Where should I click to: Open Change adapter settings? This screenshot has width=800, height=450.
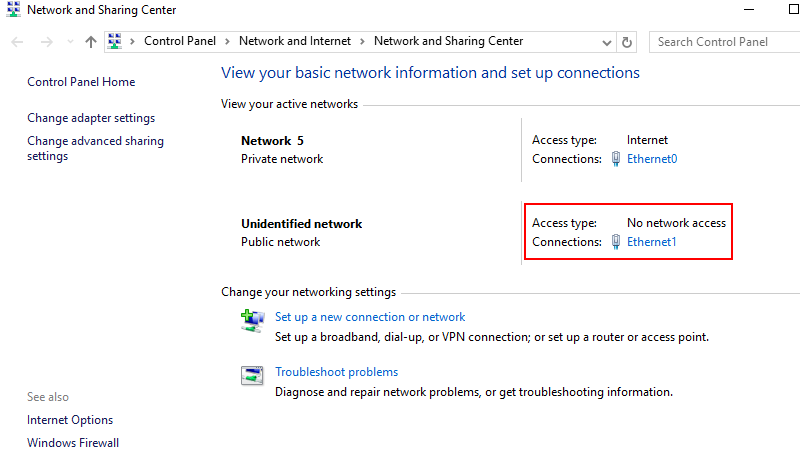tap(91, 118)
